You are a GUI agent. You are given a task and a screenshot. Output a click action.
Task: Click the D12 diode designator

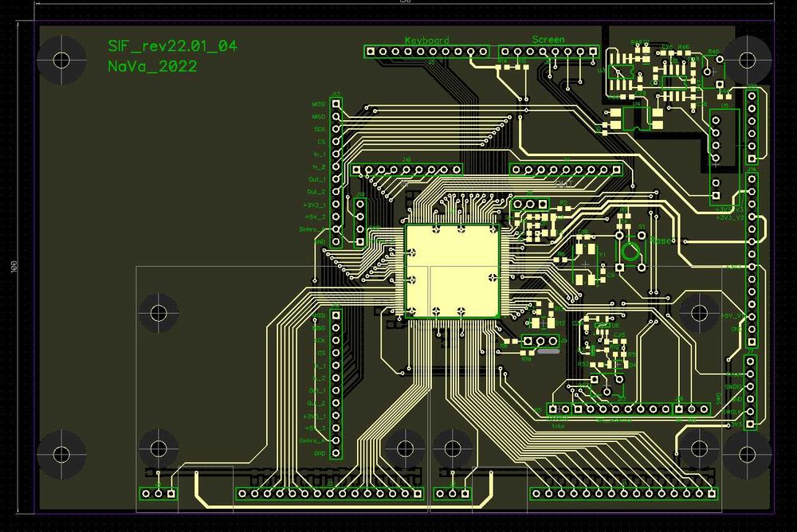click(560, 323)
